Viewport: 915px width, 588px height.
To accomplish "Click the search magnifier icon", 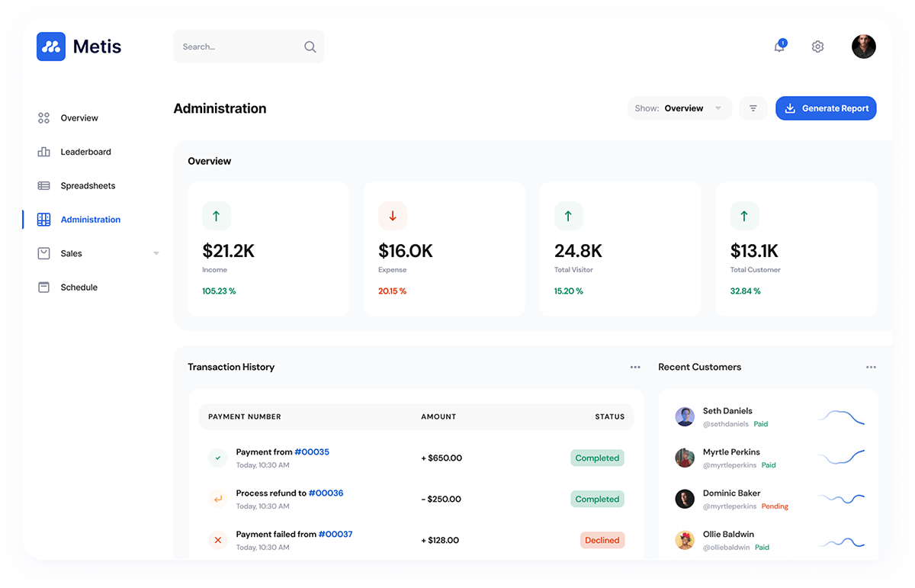I will [310, 47].
